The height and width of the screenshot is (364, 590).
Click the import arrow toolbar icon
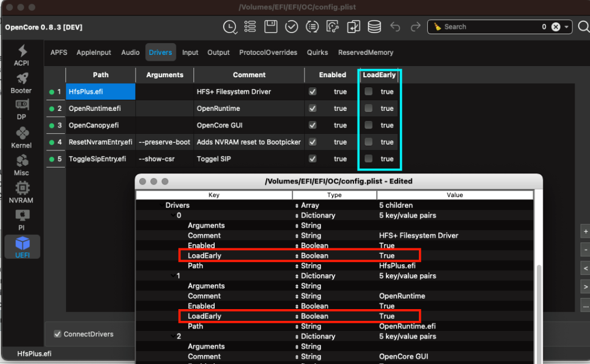click(353, 27)
